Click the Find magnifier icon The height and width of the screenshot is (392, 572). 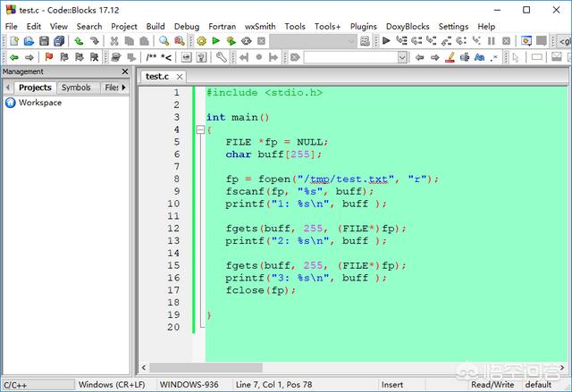(164, 41)
